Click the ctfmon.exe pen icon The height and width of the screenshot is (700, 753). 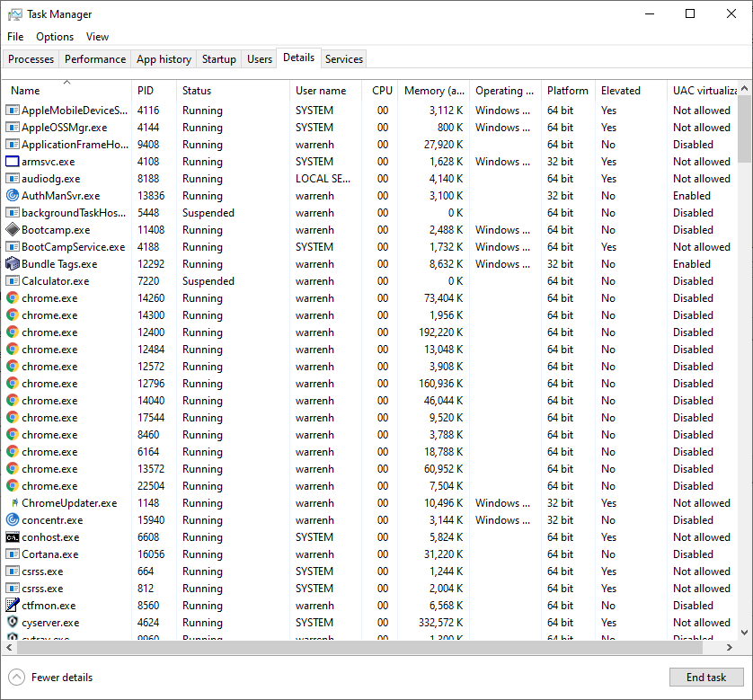point(13,606)
